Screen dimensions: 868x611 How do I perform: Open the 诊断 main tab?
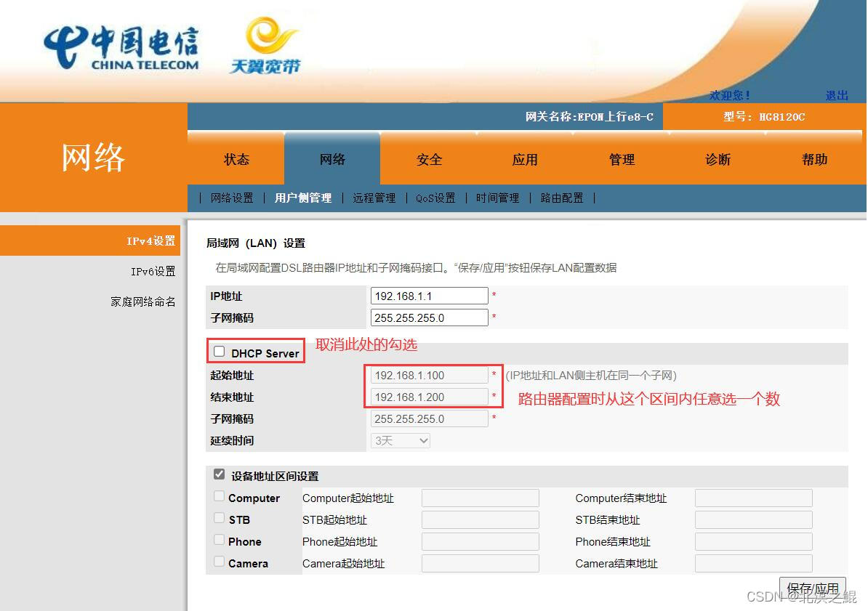pos(718,159)
